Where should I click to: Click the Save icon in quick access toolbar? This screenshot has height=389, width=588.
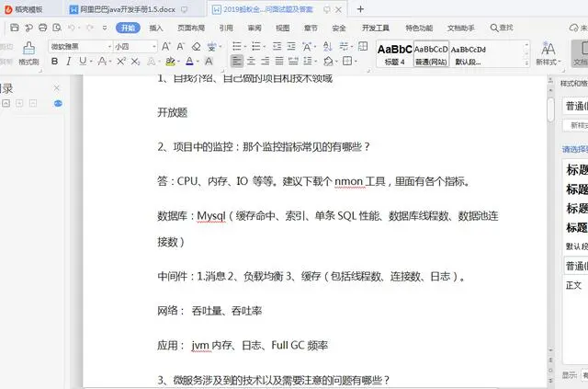click(x=15, y=28)
